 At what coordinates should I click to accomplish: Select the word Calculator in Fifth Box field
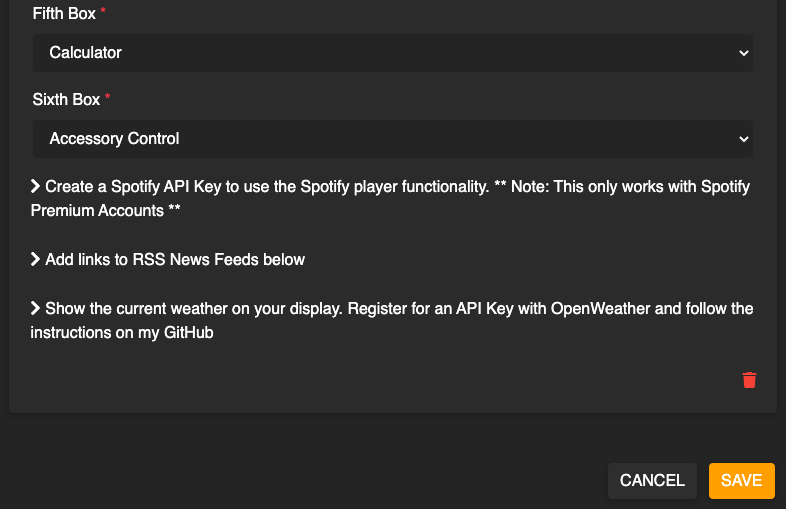85,53
